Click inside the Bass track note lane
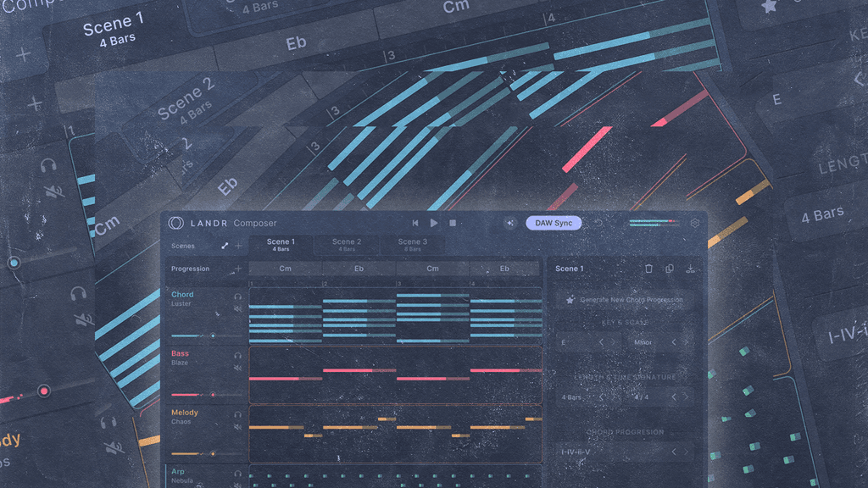This screenshot has width=868, height=488. 395,375
